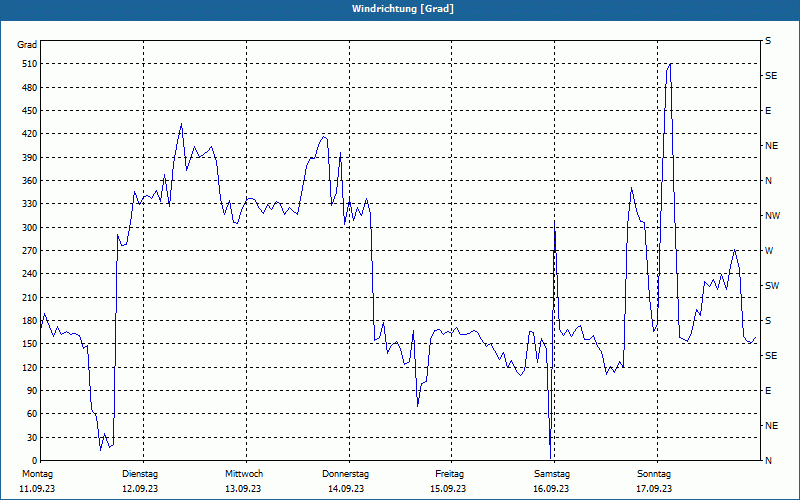Choose the 180 label on the Grad axis

[29, 321]
